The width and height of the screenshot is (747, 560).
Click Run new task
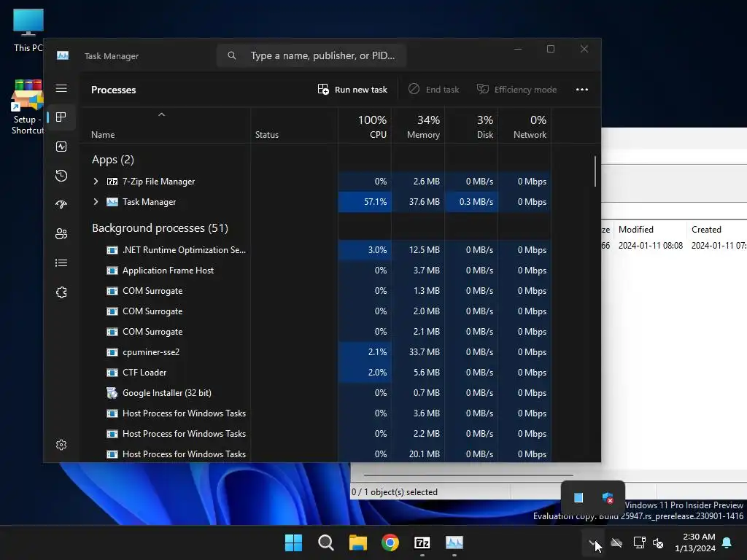coord(352,90)
